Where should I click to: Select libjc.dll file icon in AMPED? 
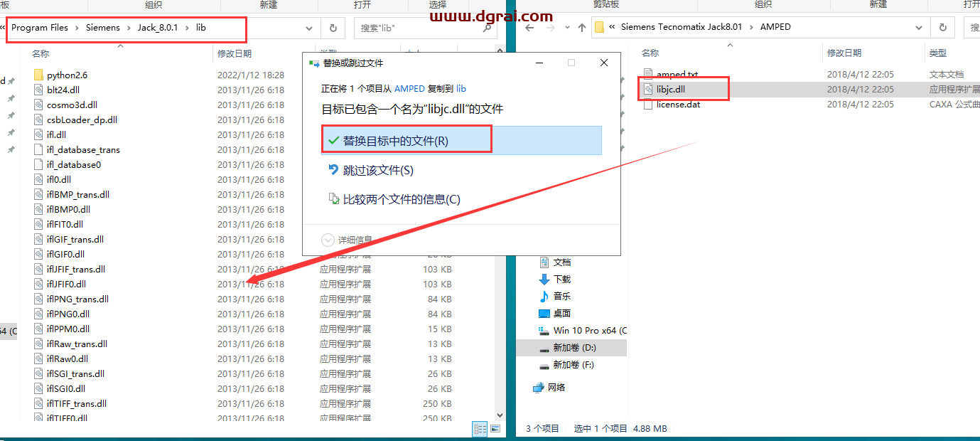(647, 89)
